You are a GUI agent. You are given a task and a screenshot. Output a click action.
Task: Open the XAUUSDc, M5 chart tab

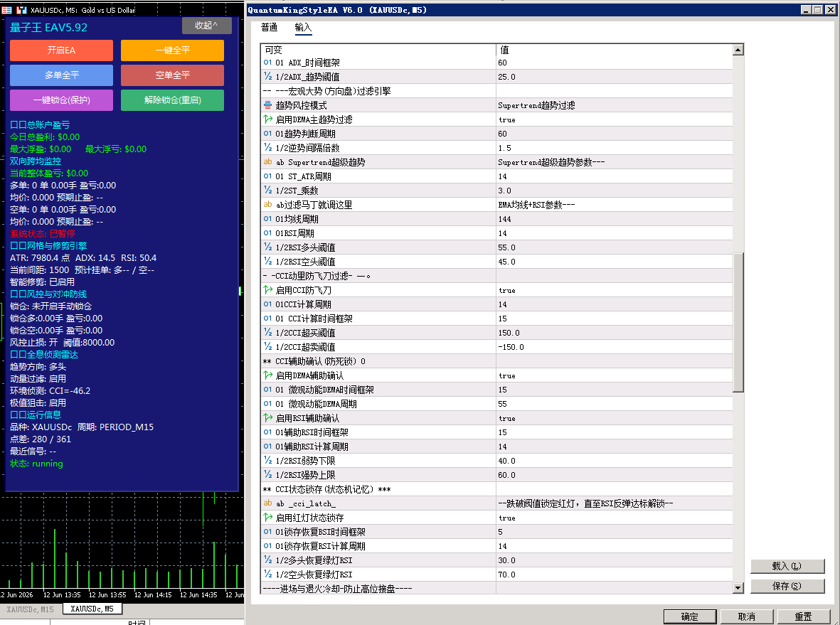(92, 609)
